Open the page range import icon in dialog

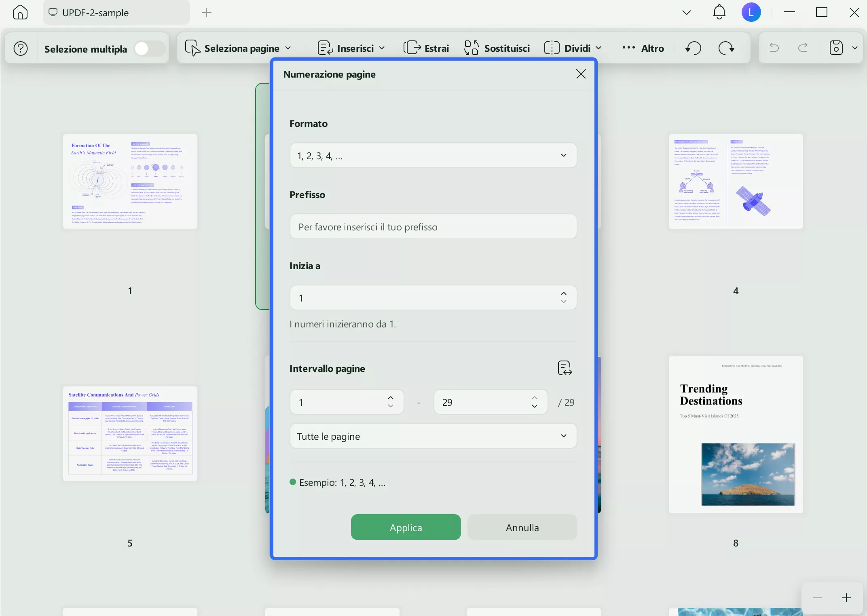pyautogui.click(x=565, y=368)
